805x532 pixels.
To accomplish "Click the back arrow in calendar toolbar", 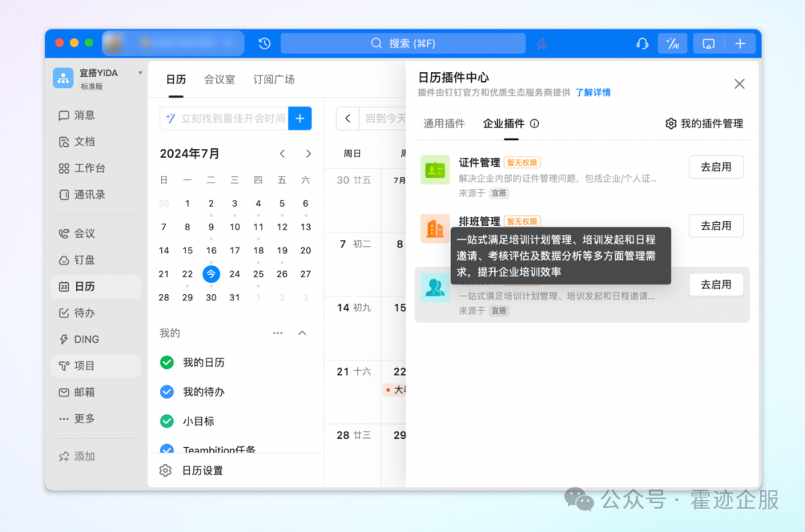I will tap(347, 118).
